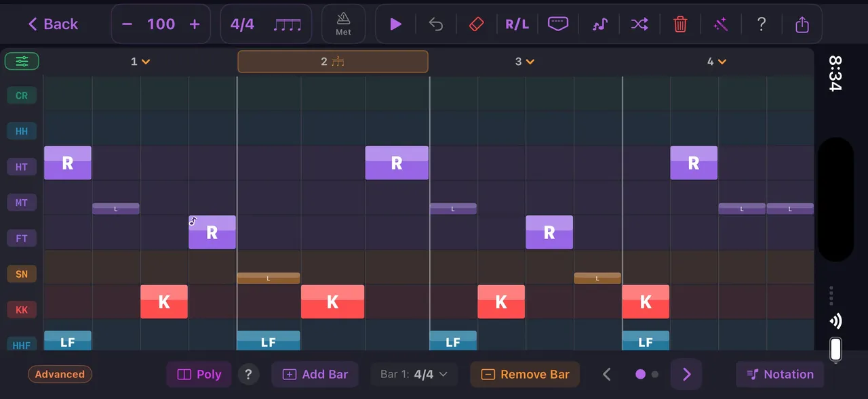Delete with the red trash icon
This screenshot has height=399, width=868.
click(680, 24)
